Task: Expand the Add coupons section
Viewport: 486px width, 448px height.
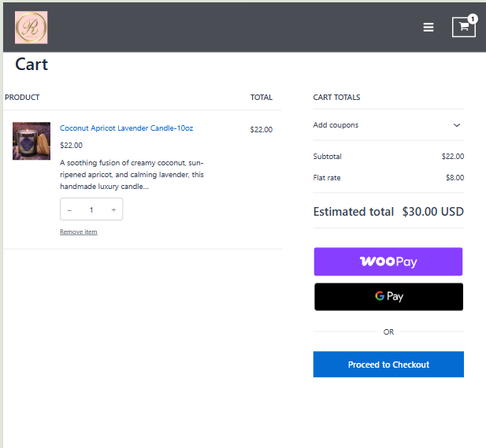Action: pyautogui.click(x=336, y=125)
